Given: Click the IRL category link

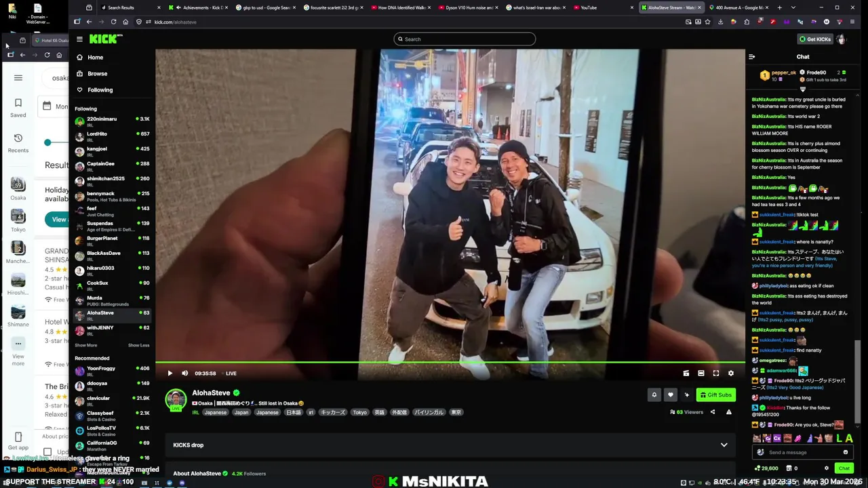Looking at the screenshot, I should (195, 412).
